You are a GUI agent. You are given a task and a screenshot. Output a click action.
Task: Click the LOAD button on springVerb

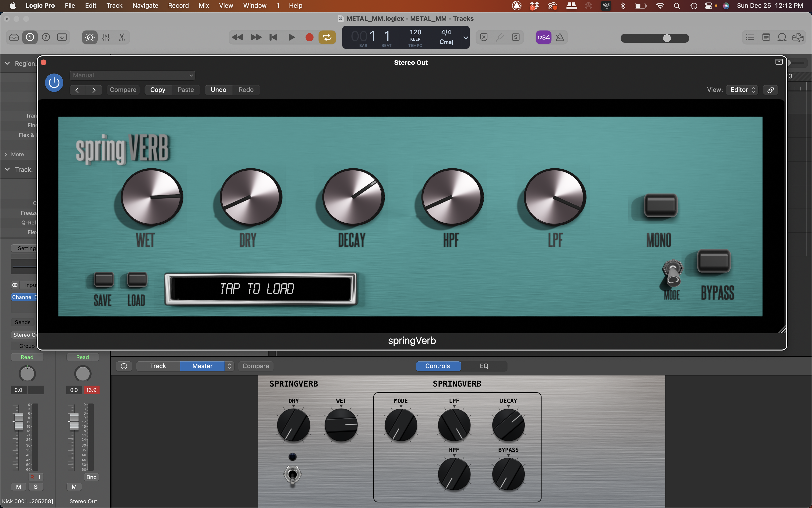pos(137,279)
